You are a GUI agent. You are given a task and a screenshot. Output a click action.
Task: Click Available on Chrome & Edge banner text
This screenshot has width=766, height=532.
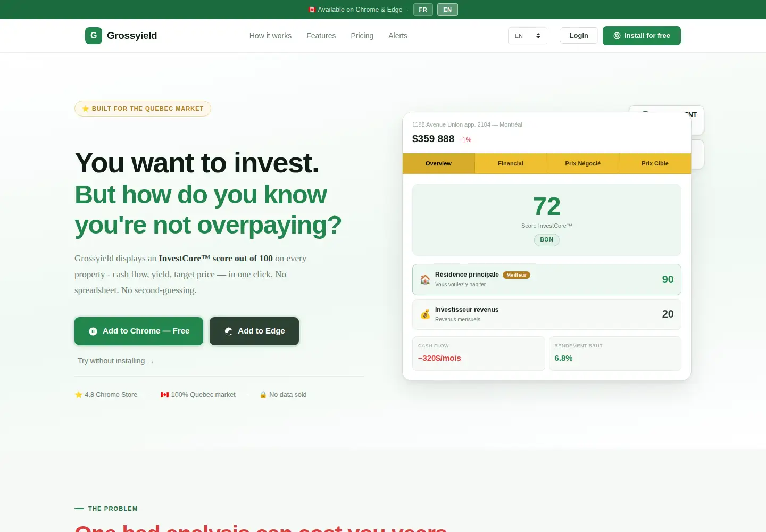(360, 10)
